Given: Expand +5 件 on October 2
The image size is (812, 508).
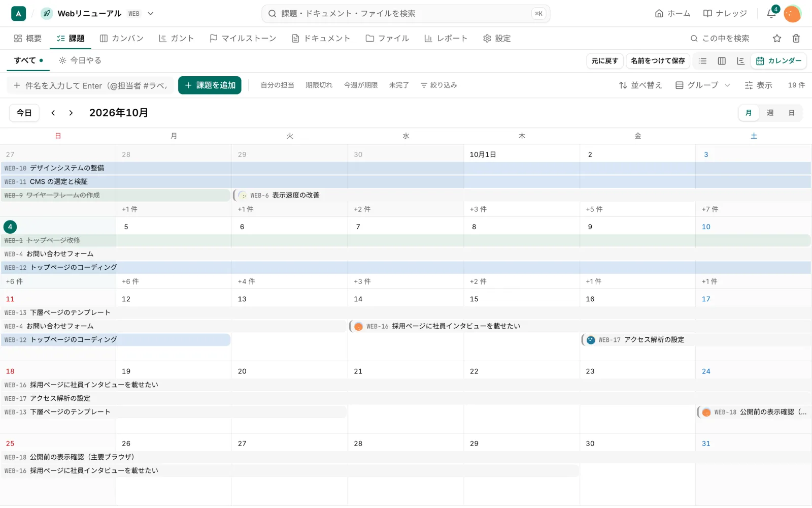Looking at the screenshot, I should 594,209.
